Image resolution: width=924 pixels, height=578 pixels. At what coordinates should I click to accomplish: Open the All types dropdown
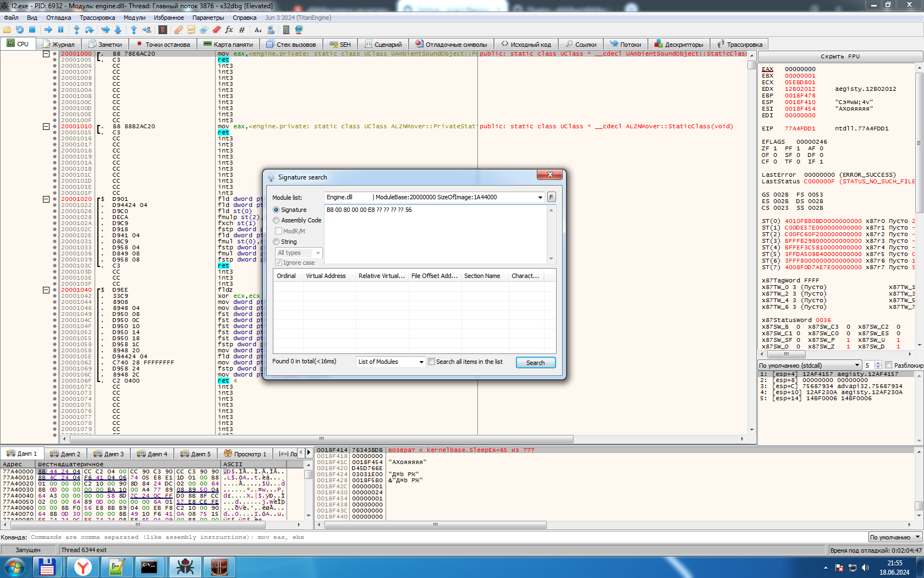click(299, 253)
